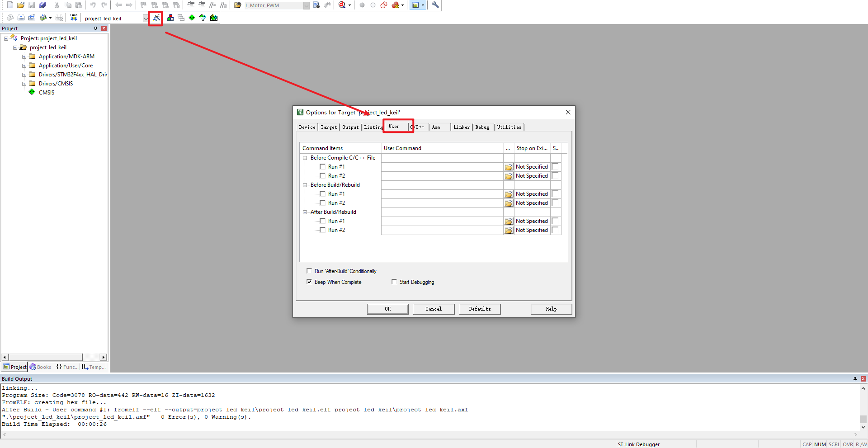Check Before Build/Rebuild Run #2 checkbox

pos(323,203)
